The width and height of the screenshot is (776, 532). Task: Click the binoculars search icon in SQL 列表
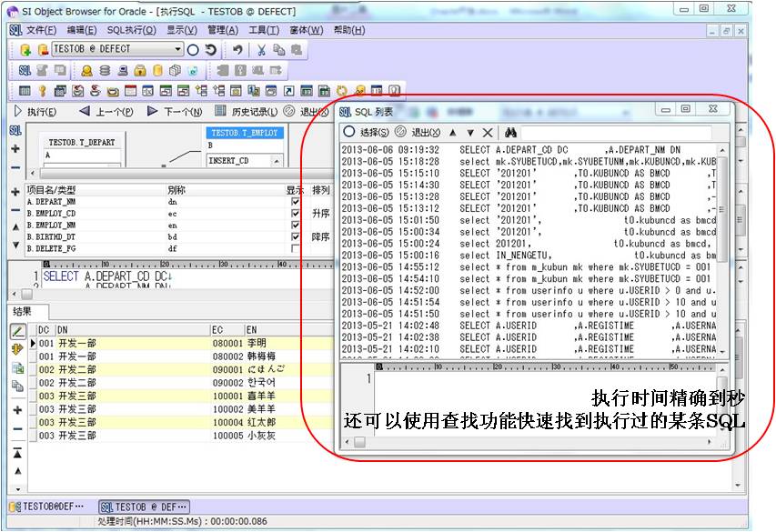pos(510,132)
